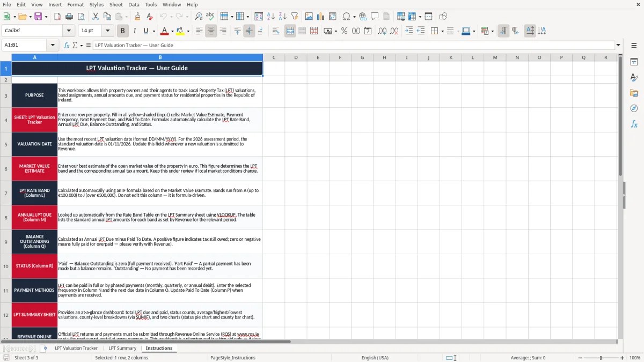Click Sort Ascending icon

(271, 17)
